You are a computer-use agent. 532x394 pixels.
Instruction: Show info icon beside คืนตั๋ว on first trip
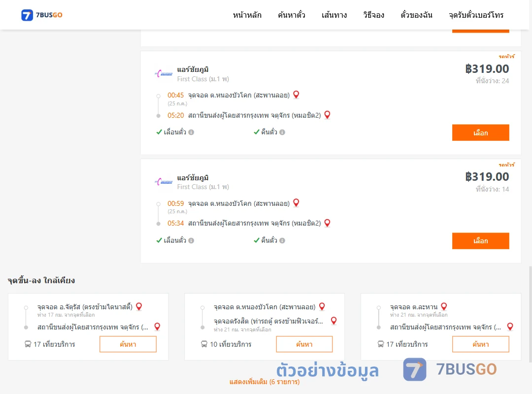(x=282, y=132)
